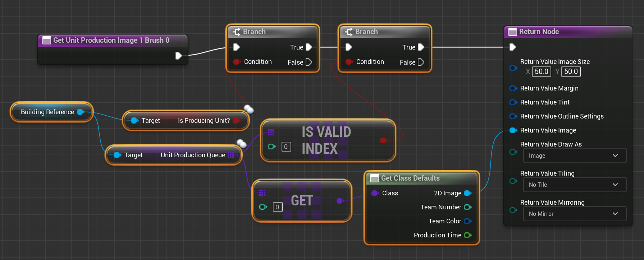The image size is (644, 260).
Task: Click the Image Size Y value field
Action: click(x=571, y=71)
